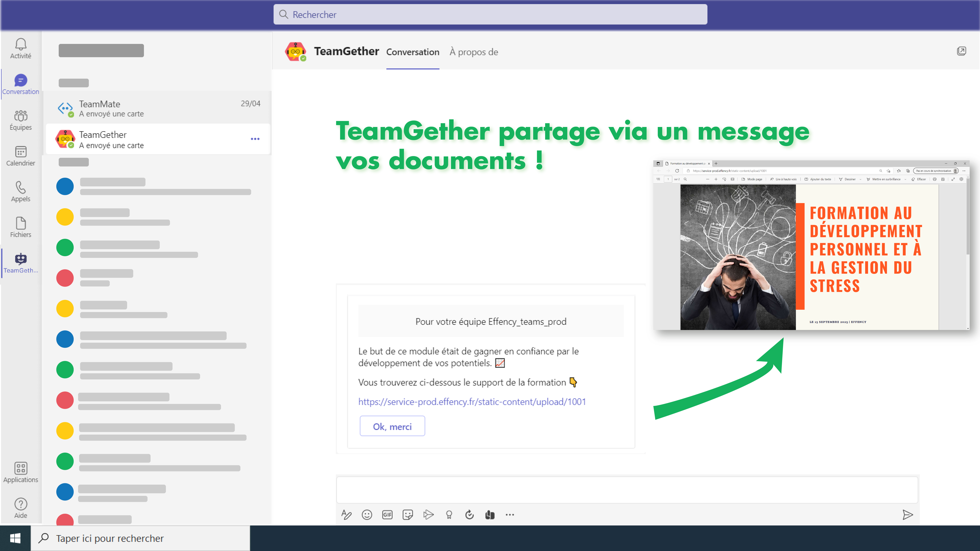The height and width of the screenshot is (551, 980).
Task: Open the Activité notifications bell
Action: [21, 48]
